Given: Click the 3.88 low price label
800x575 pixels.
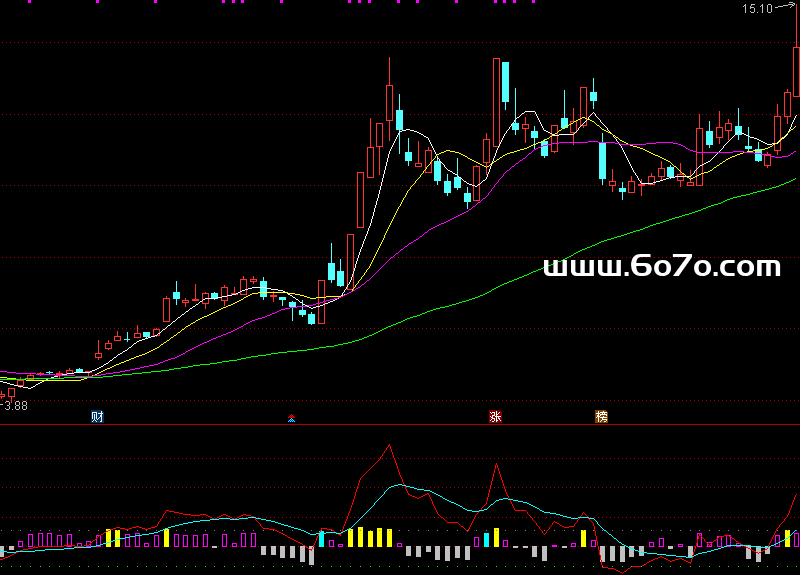Looking at the screenshot, I should point(16,406).
